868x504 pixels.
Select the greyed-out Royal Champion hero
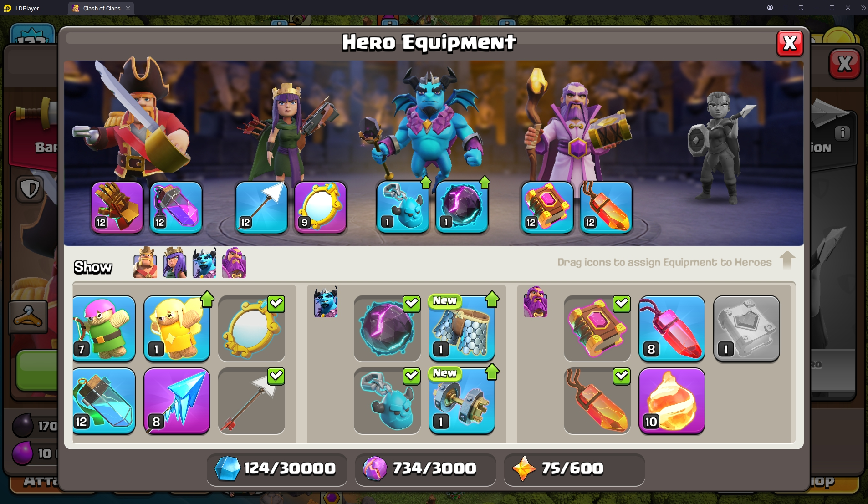pos(718,148)
